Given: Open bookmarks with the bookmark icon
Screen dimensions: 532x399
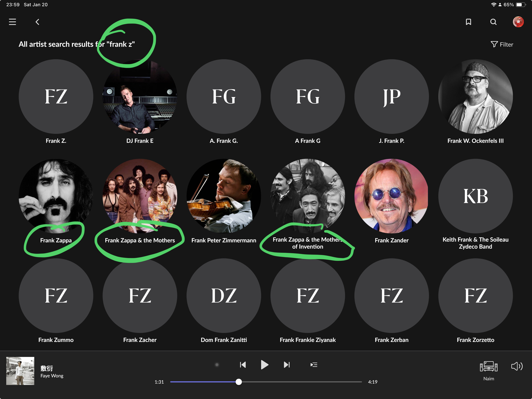Looking at the screenshot, I should click(x=468, y=22).
